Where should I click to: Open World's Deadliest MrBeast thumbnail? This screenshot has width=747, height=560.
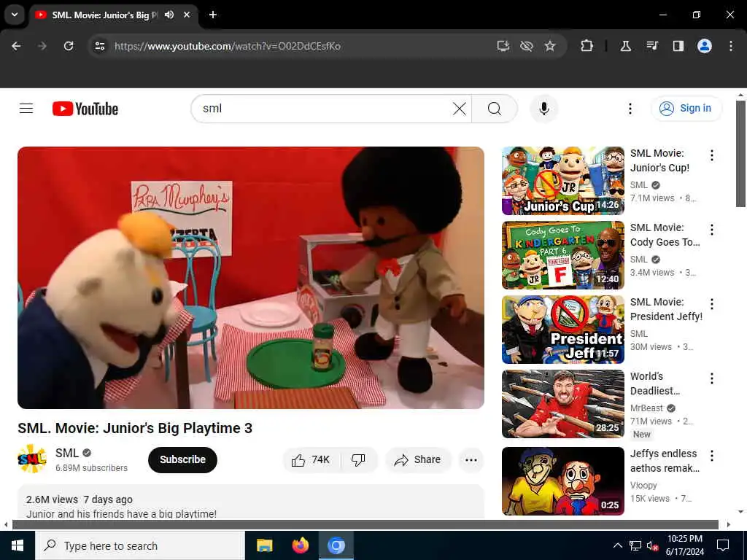coord(563,404)
